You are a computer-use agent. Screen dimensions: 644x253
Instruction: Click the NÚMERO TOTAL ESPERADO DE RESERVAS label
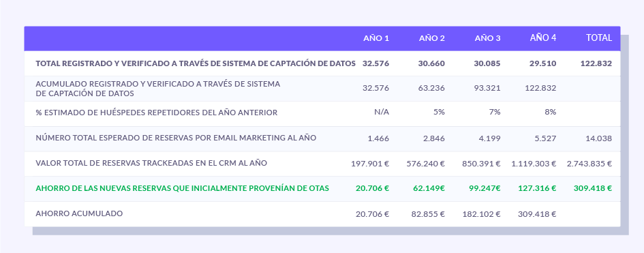pos(176,138)
